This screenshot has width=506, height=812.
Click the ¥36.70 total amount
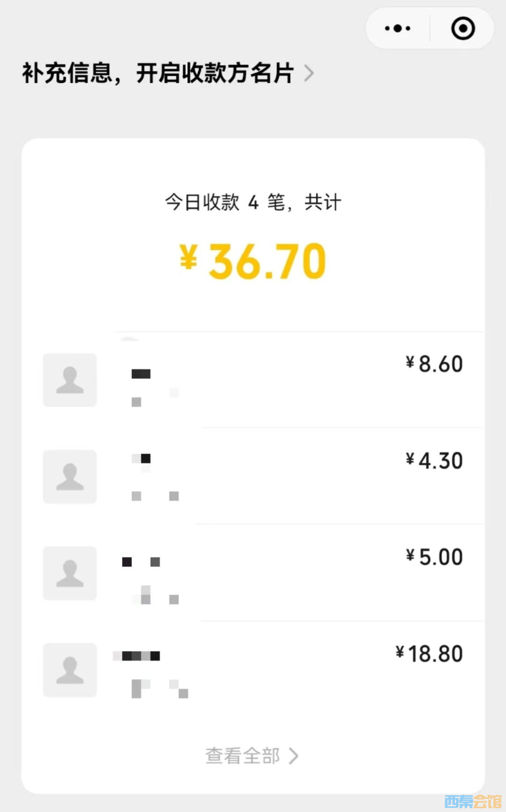point(253,261)
